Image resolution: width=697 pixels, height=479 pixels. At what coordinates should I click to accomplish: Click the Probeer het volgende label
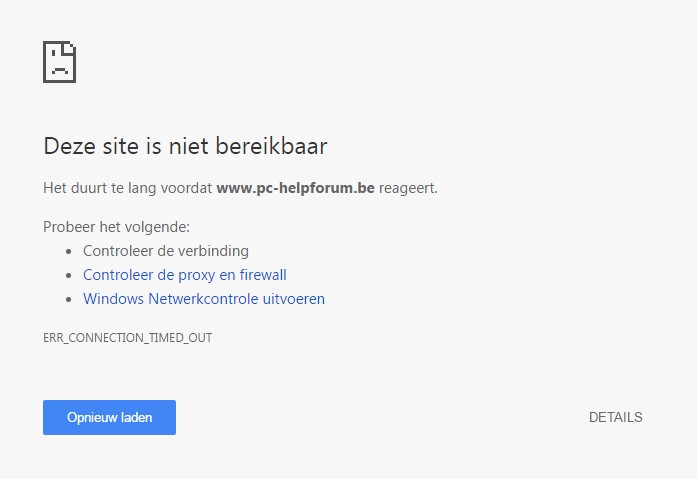(116, 227)
